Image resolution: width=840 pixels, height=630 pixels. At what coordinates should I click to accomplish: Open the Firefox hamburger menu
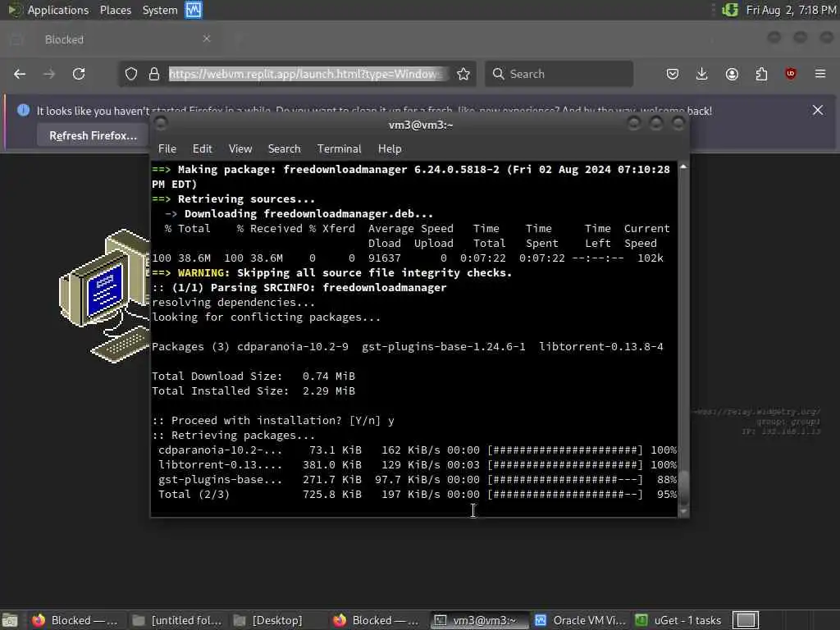[x=820, y=74]
